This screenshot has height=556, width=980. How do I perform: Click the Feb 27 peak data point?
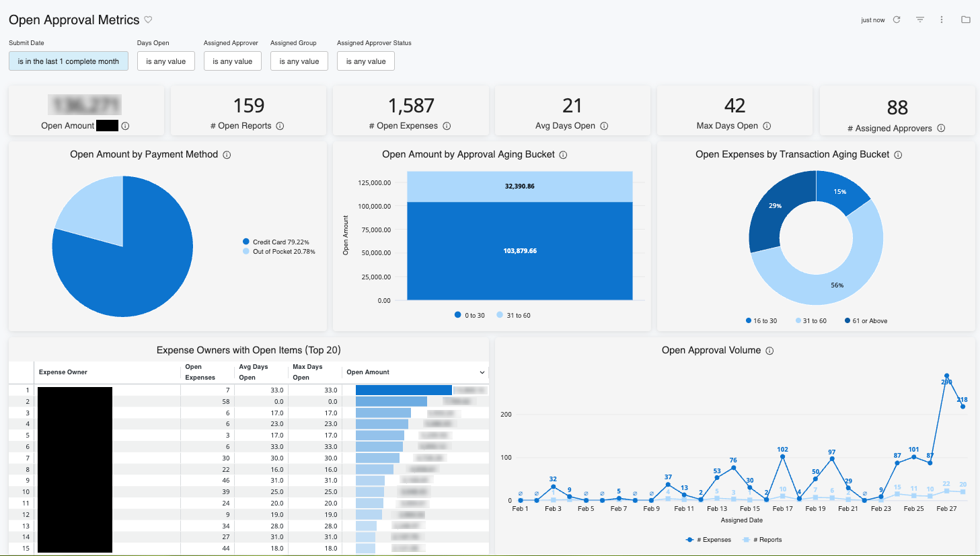coord(947,376)
